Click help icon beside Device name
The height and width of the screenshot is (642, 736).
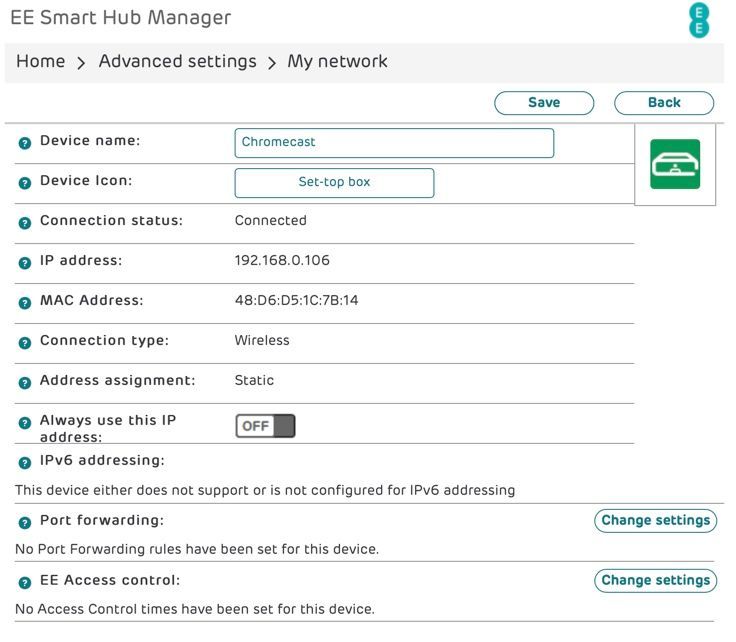click(25, 143)
